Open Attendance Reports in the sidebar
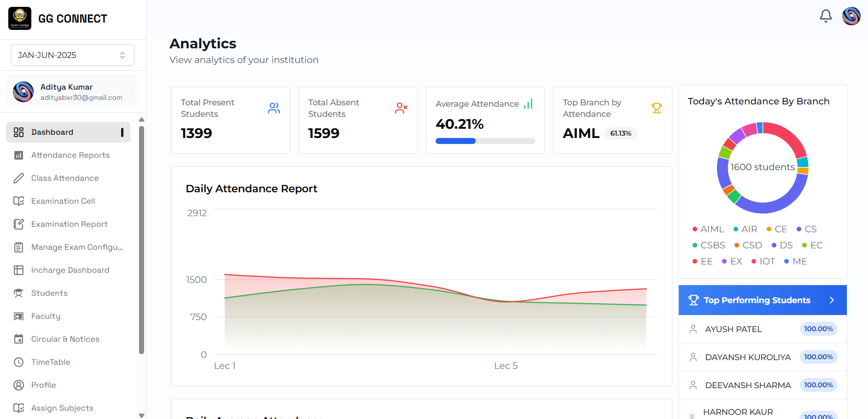 click(x=70, y=155)
